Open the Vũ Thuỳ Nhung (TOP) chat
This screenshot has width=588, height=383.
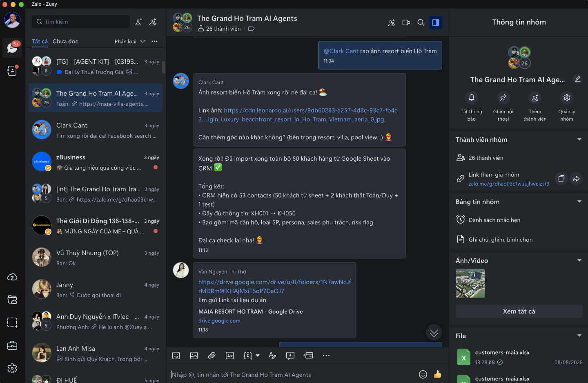[x=96, y=258]
